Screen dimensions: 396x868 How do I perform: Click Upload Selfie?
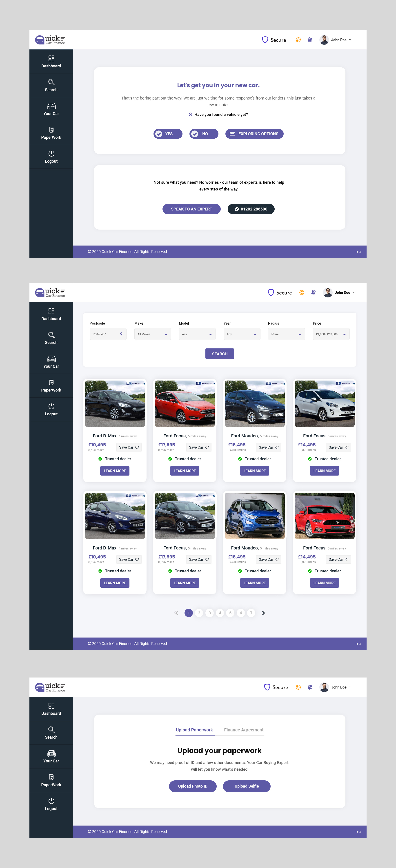(x=247, y=786)
